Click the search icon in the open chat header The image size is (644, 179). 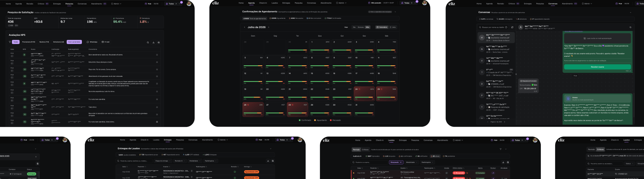pyautogui.click(x=630, y=27)
